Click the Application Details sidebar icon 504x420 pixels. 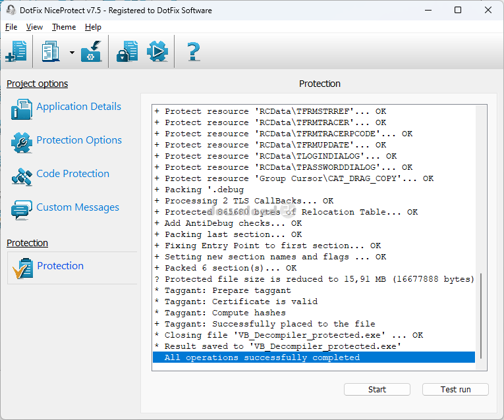[22, 109]
